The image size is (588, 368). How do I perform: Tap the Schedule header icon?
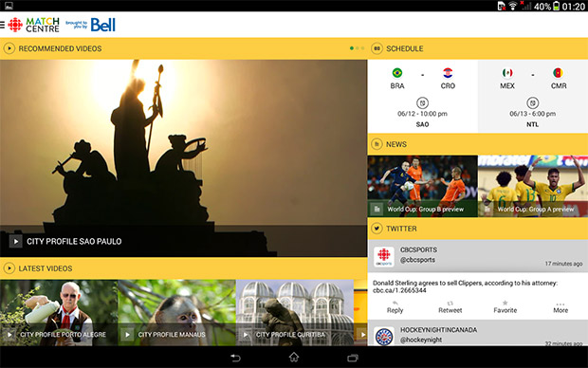coord(377,48)
